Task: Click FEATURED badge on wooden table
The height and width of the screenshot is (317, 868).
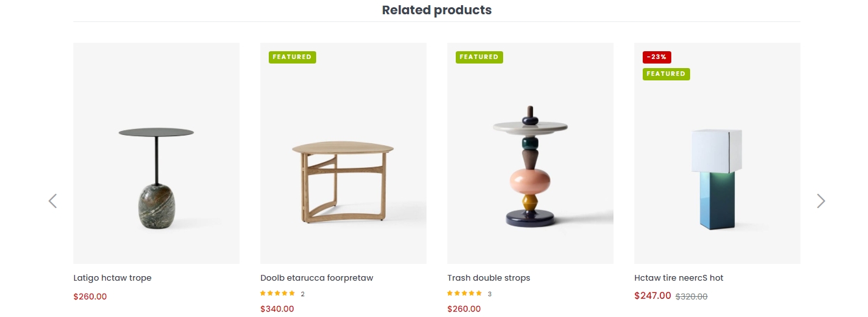Action: 292,57
